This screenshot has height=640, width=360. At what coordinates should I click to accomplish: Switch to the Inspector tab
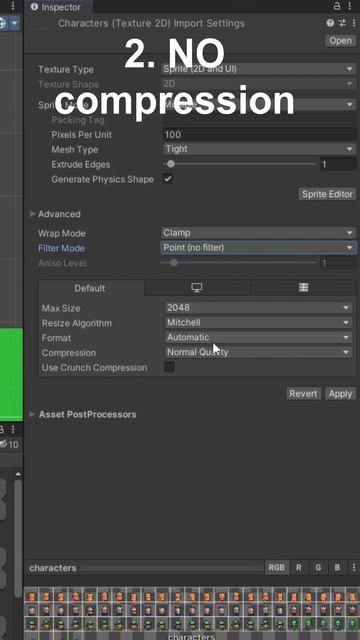58,7
